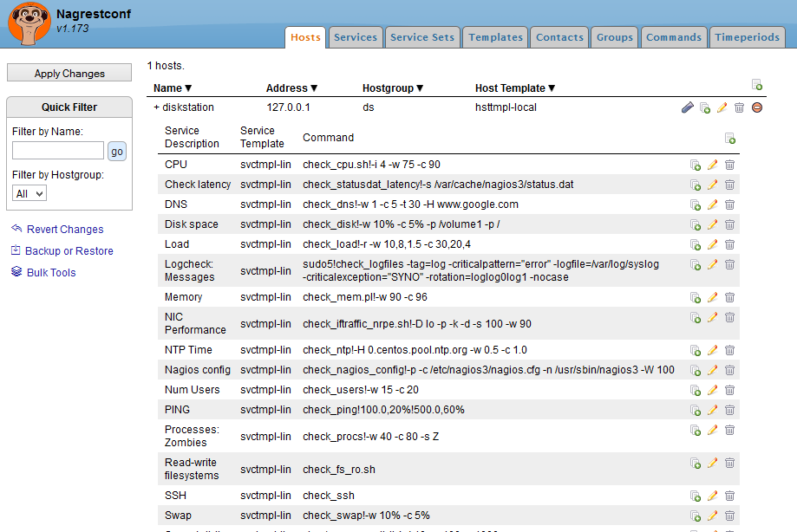The height and width of the screenshot is (532, 797).
Task: Clone the CPU service entry
Action: pos(695,164)
